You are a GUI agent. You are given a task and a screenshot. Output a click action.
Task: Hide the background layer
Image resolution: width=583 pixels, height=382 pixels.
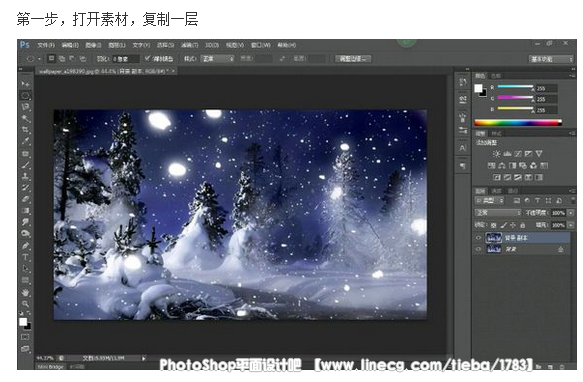(479, 250)
